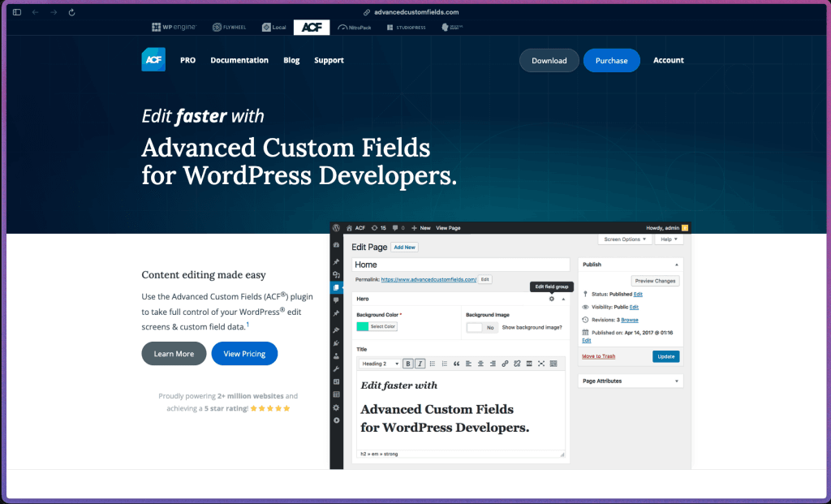The height and width of the screenshot is (504, 831).
Task: Click the numbered list icon
Action: tap(444, 364)
